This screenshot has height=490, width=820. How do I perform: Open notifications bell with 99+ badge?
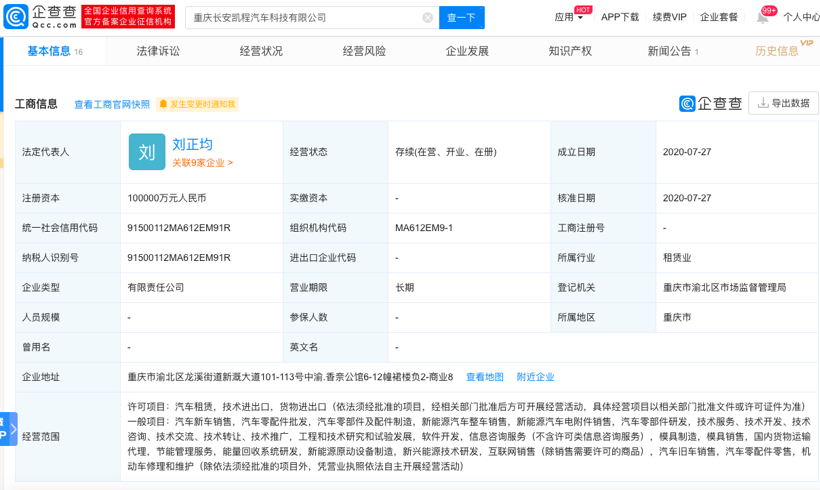pos(763,17)
